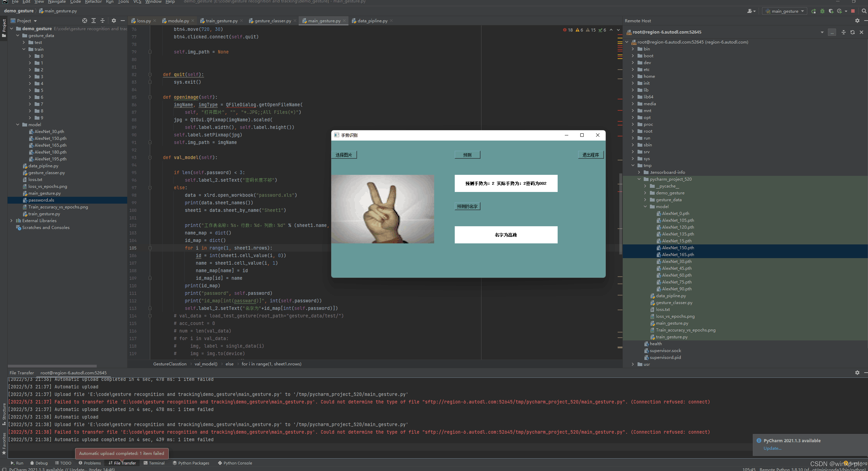Viewport: 868px width, 471px height.
Task: Click Python Console icon in bottom bar
Action: click(236, 462)
